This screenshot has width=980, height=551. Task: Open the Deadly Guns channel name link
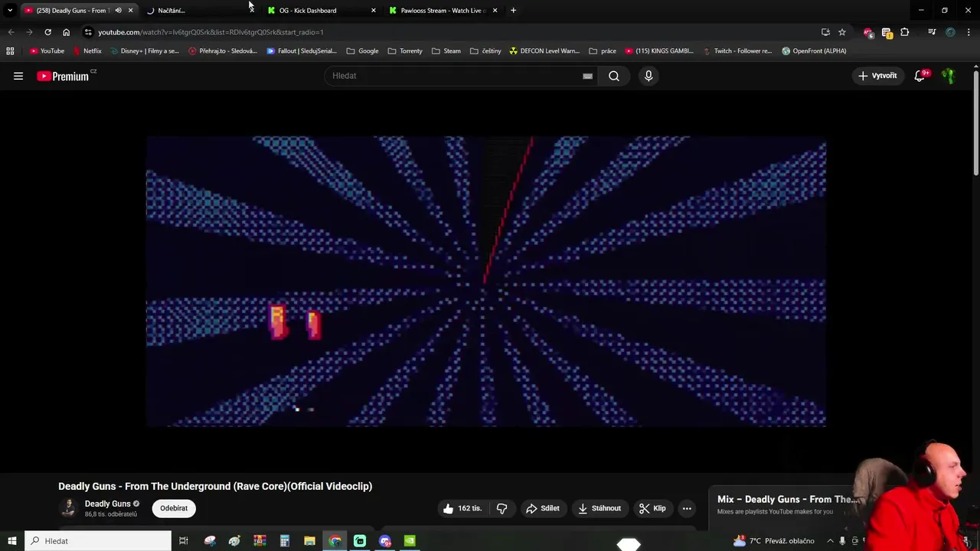click(107, 504)
